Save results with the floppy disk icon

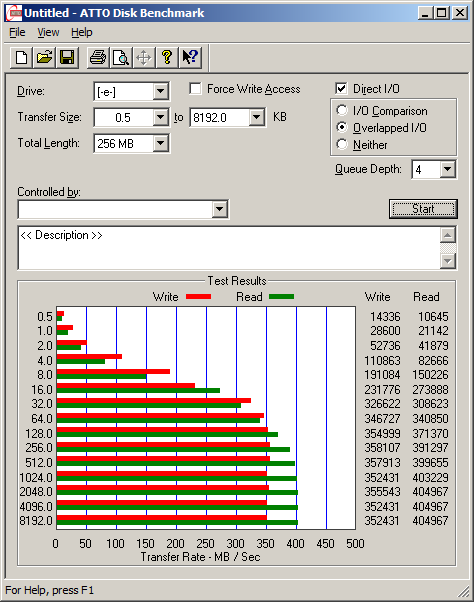coord(67,58)
